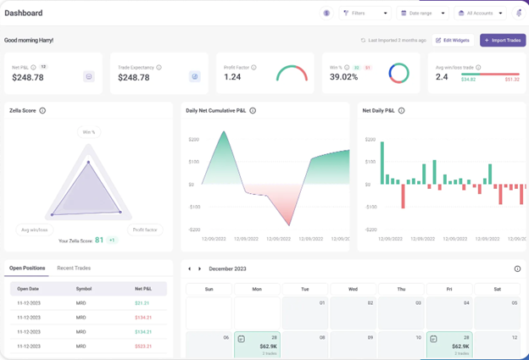The width and height of the screenshot is (529, 360).
Task: Click the $248.78 Net P&L value
Action: coord(28,78)
